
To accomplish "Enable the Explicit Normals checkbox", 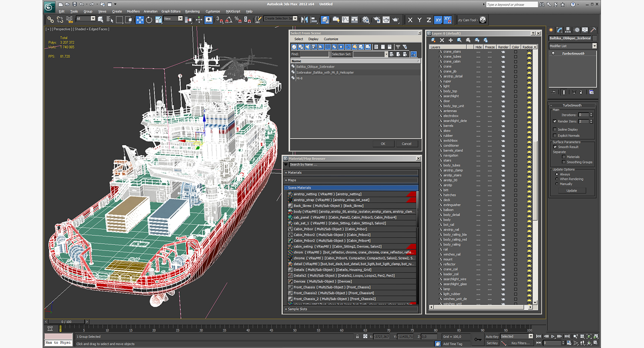I will click(x=555, y=135).
